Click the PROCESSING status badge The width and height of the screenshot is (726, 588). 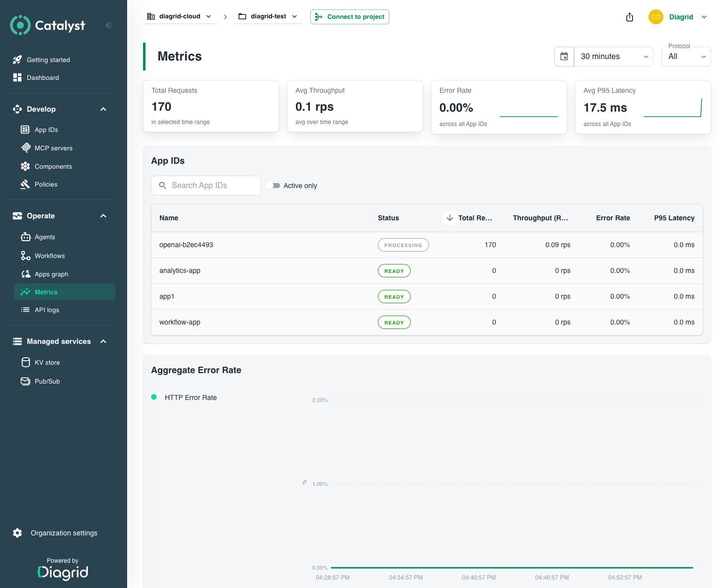click(403, 245)
